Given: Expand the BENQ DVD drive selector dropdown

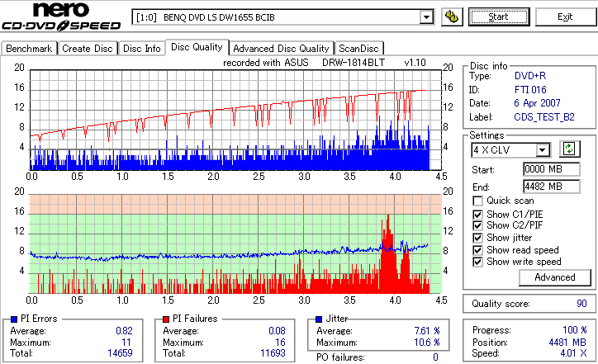Looking at the screenshot, I should 426,17.
